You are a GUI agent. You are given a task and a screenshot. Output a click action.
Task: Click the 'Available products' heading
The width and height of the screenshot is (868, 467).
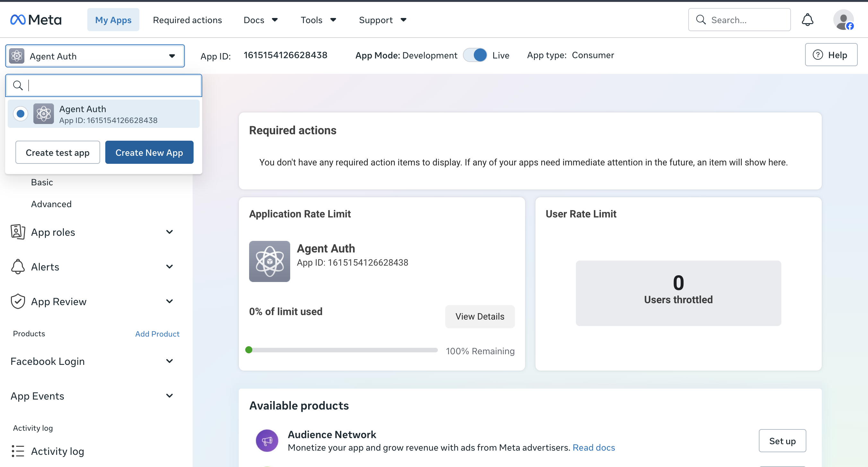(x=299, y=405)
